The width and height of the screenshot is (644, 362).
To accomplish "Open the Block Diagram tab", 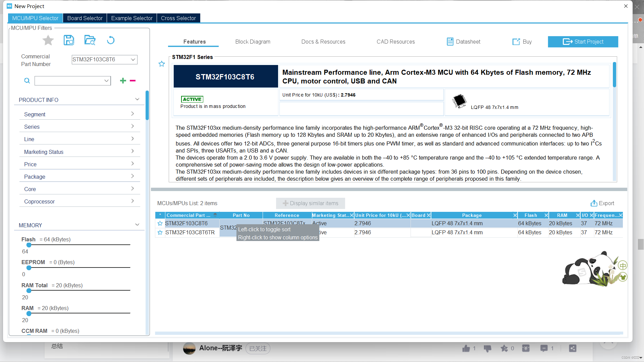I will (x=253, y=42).
